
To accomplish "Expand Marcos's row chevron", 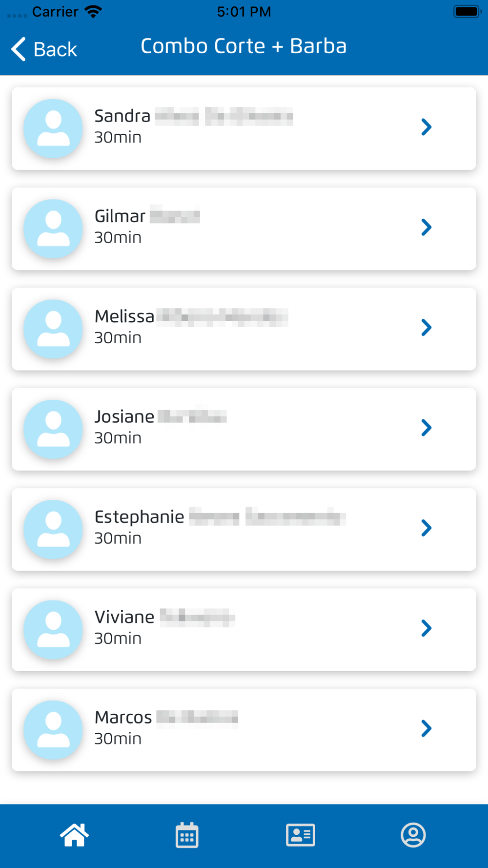I will pos(426,728).
